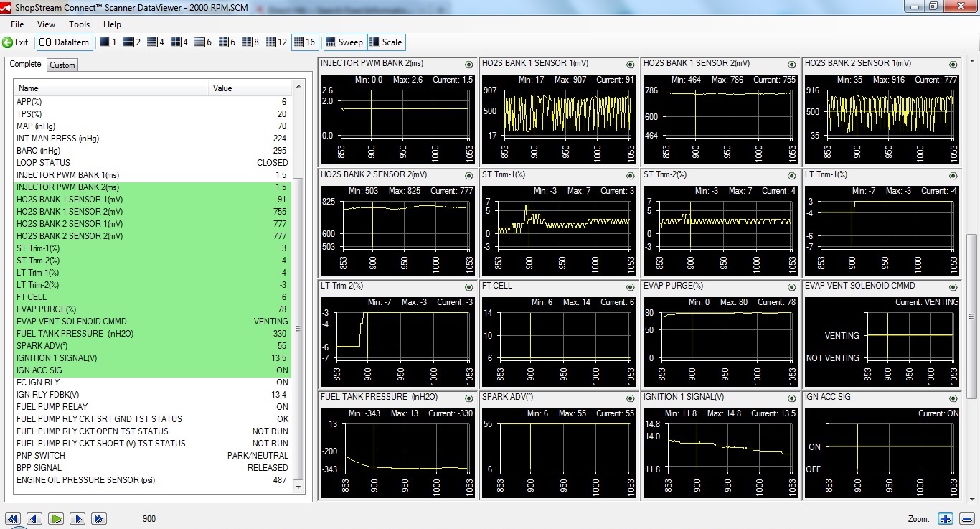Click the round button on HO2S BANK 2 SENSOR 2 graph

(468, 176)
